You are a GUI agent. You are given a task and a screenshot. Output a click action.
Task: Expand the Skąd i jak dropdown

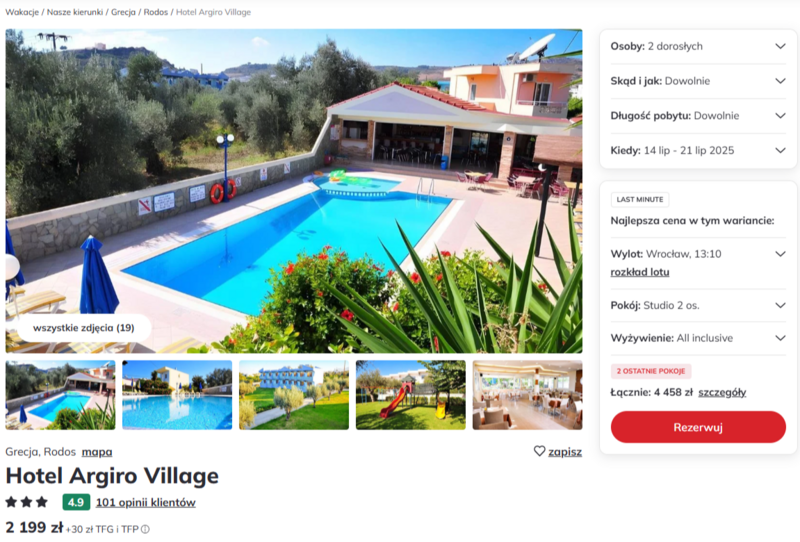click(698, 81)
